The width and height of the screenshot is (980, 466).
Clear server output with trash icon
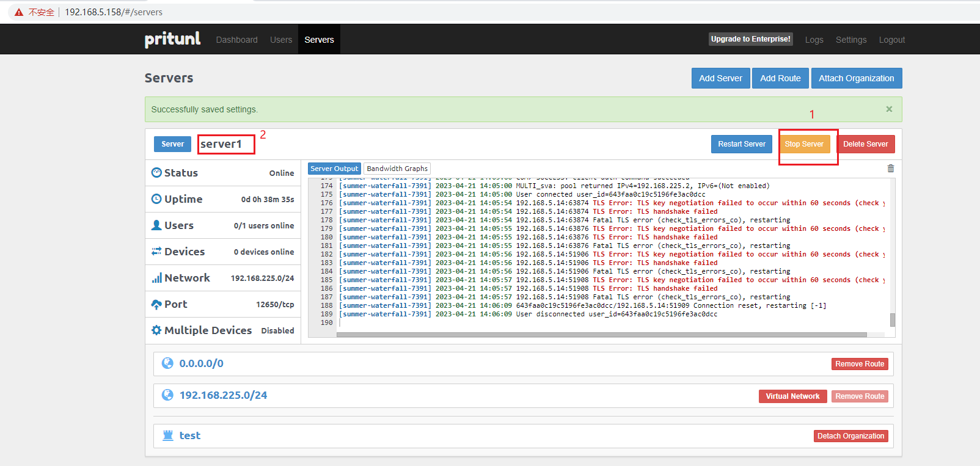point(891,169)
